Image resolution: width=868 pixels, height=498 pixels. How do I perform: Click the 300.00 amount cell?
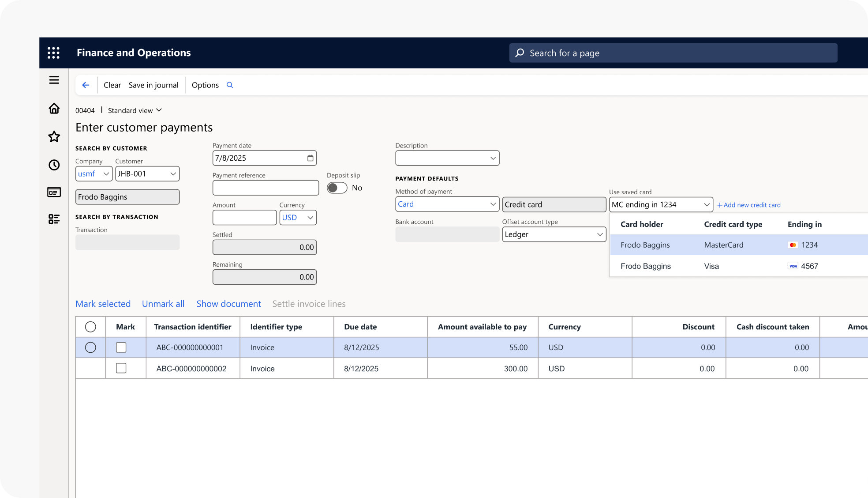click(x=483, y=368)
